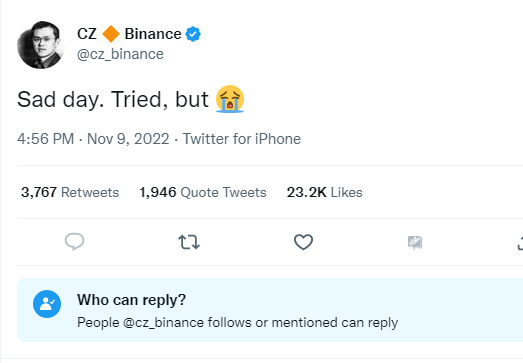Click the reply speech bubble icon
Image resolution: width=523 pixels, height=363 pixels.
pyautogui.click(x=74, y=242)
